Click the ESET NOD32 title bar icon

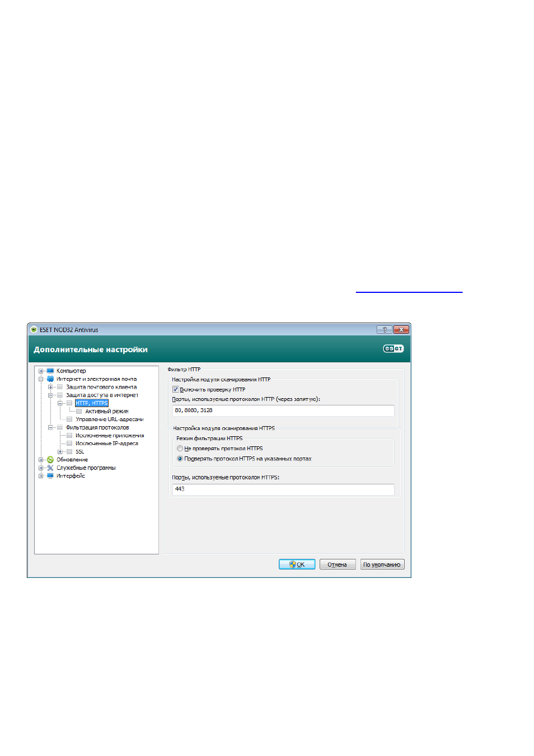34,330
